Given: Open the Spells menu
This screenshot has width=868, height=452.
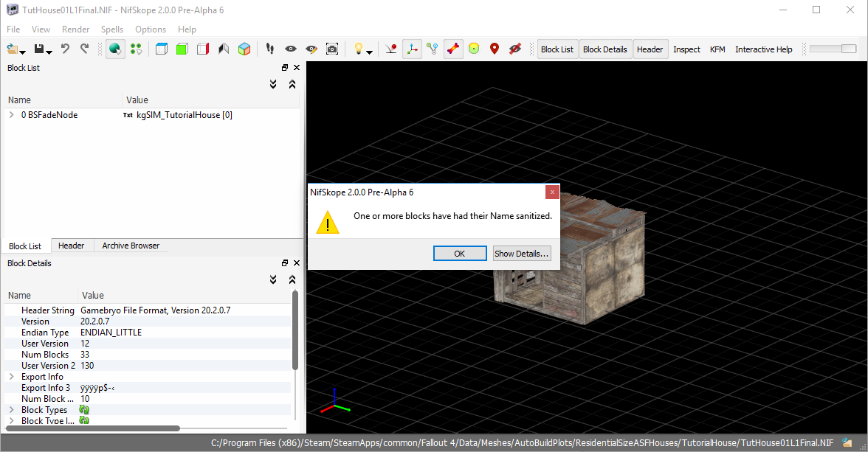Looking at the screenshot, I should [112, 29].
